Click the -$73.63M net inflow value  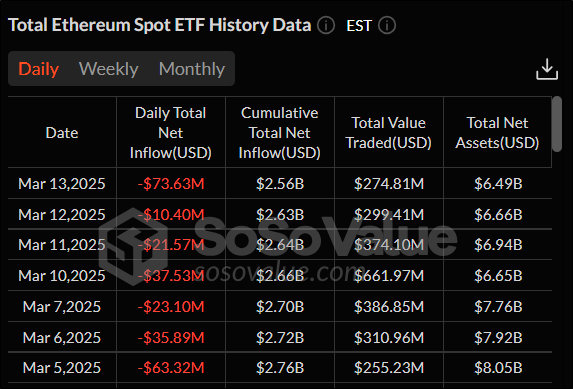pos(171,184)
